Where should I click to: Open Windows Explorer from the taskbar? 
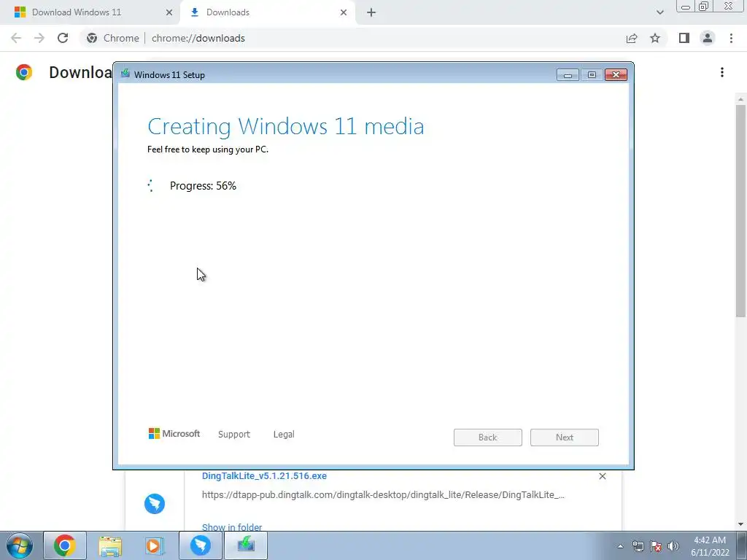(x=110, y=545)
